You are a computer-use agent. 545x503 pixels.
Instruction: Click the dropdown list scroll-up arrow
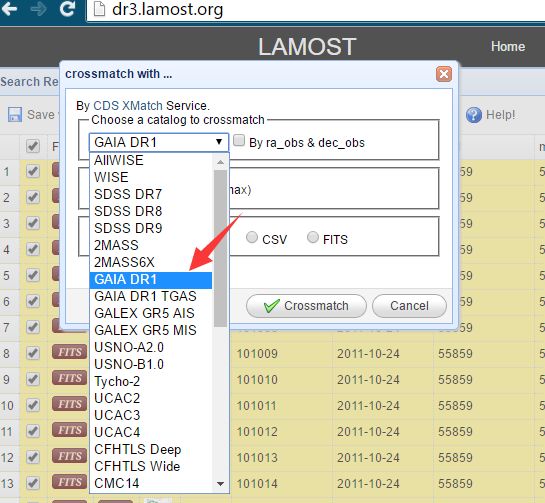[220, 162]
